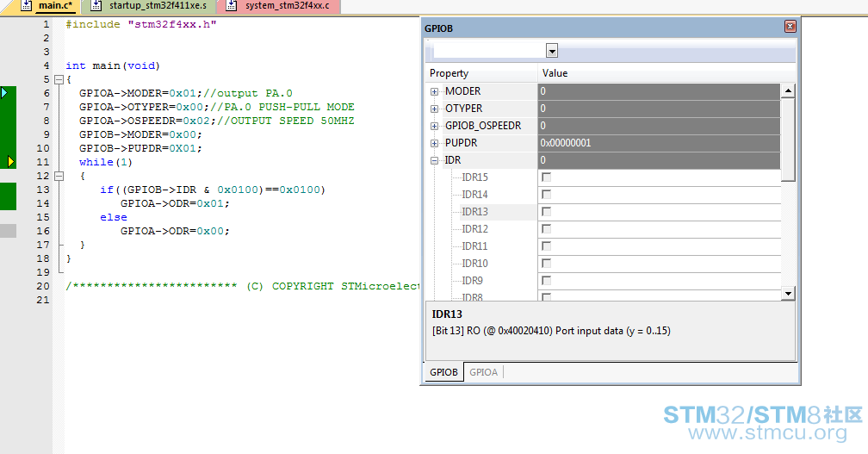The width and height of the screenshot is (868, 454).
Task: Collapse the while loop fold at line 12
Action: (x=59, y=176)
